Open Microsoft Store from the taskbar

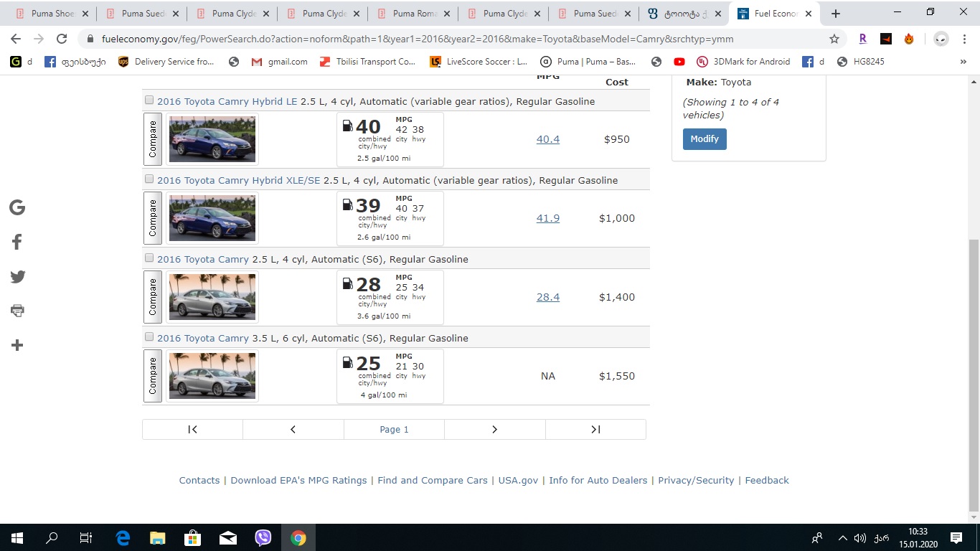193,537
